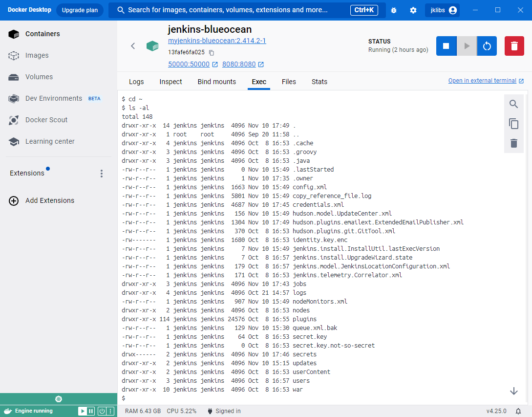Viewport: 532px width, 417px height.
Task: Click the secret.key.not-so-secret line
Action: 248,346
